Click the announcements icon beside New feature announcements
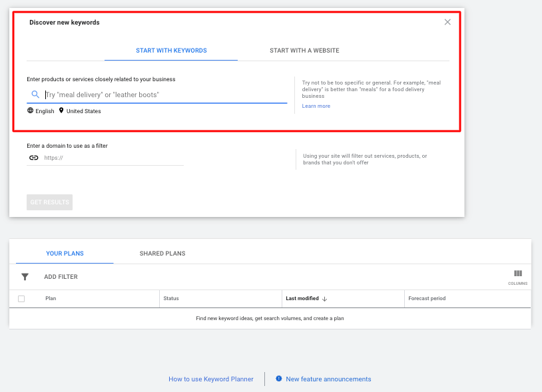542x392 pixels. point(279,379)
